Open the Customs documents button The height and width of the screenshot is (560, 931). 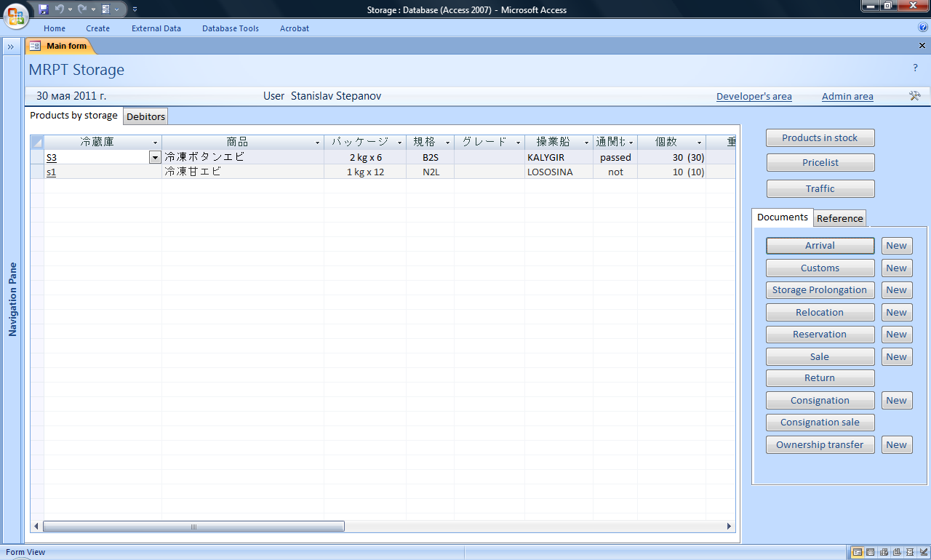click(820, 268)
